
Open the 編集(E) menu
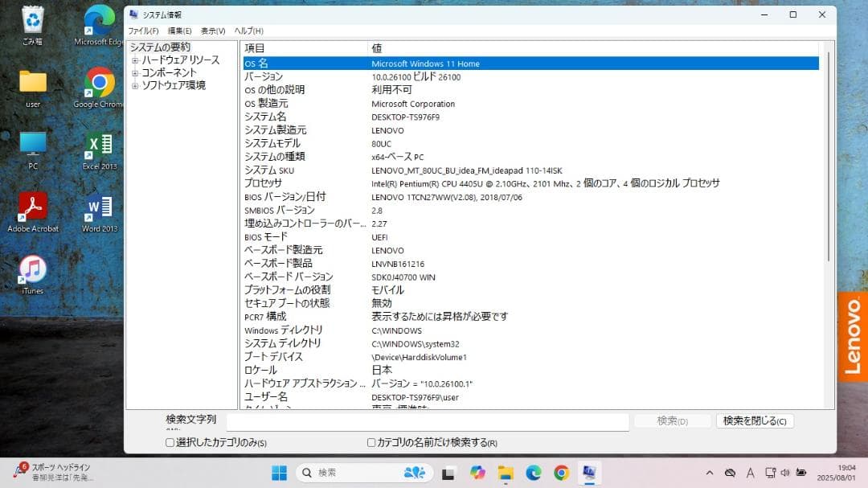click(x=179, y=31)
